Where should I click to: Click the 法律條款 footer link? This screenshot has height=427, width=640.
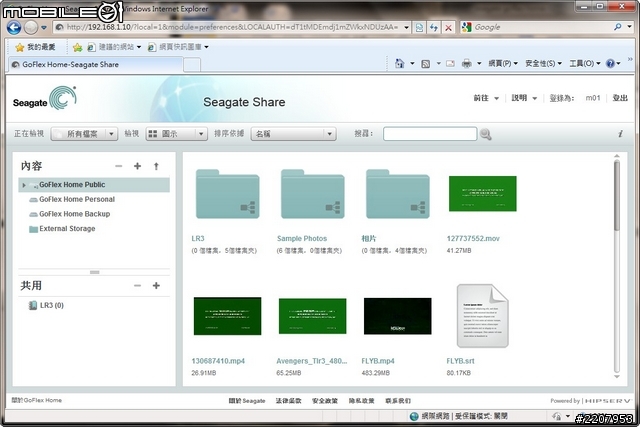(x=288, y=401)
